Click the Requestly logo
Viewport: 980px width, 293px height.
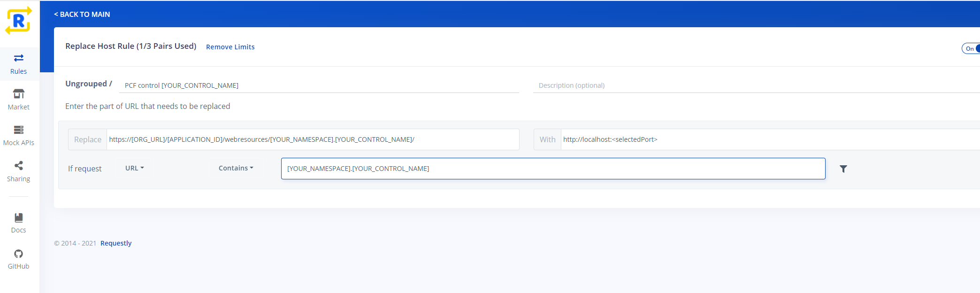(x=18, y=21)
